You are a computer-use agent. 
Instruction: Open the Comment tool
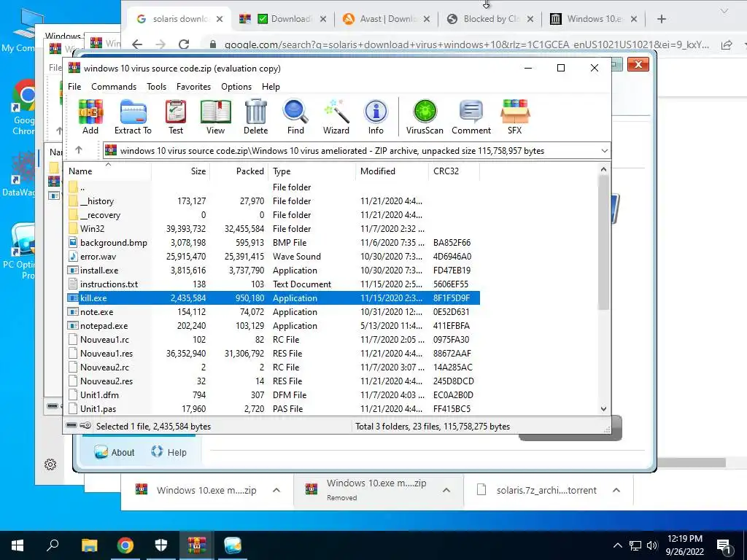point(471,117)
